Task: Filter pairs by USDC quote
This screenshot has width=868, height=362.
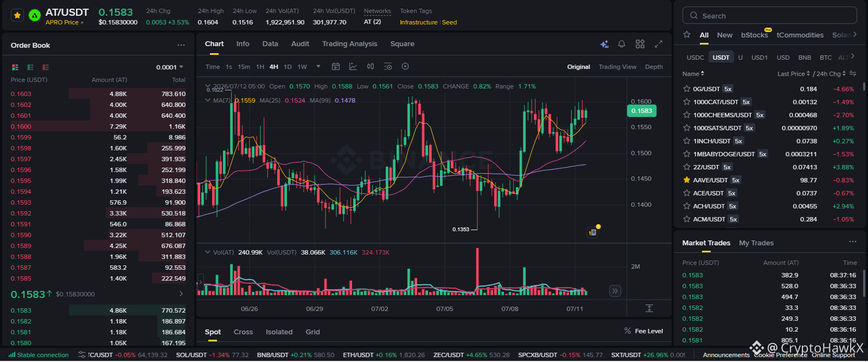Action: (695, 57)
